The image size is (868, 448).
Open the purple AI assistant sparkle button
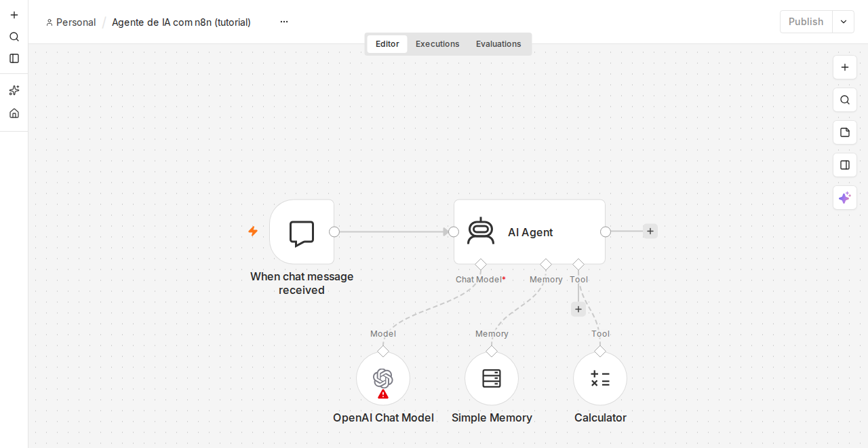pos(845,198)
